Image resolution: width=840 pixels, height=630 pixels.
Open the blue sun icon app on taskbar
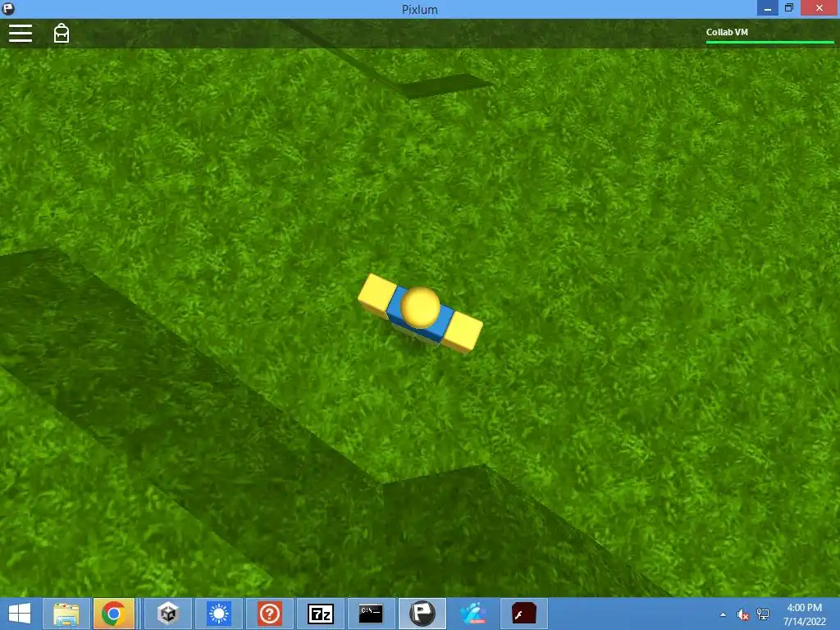(x=218, y=614)
